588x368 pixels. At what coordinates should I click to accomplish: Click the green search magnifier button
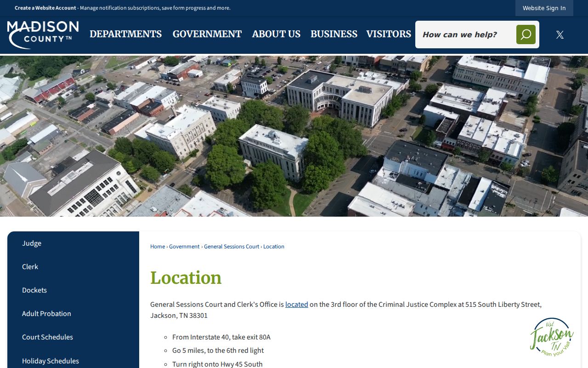coord(526,34)
